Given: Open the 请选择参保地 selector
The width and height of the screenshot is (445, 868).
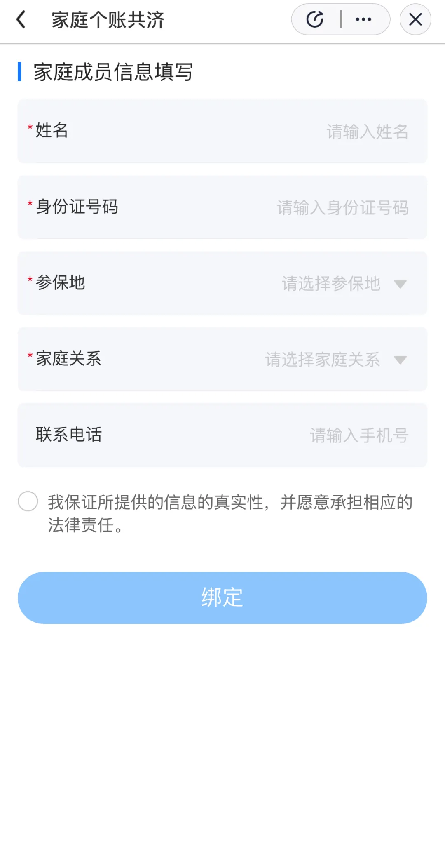Looking at the screenshot, I should (331, 284).
